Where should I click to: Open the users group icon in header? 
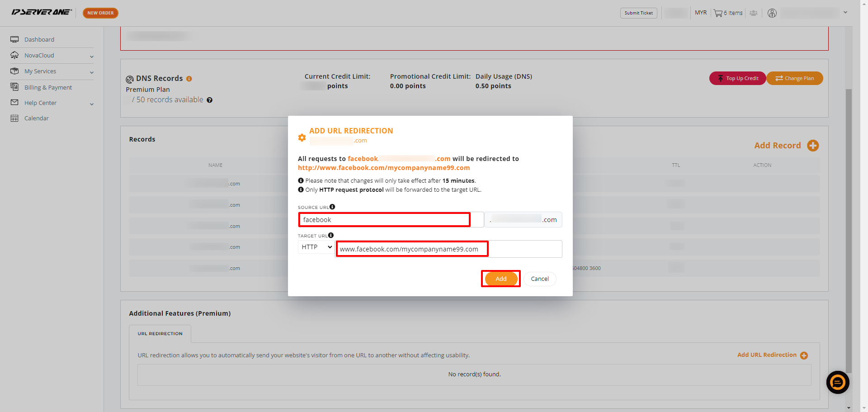point(753,13)
